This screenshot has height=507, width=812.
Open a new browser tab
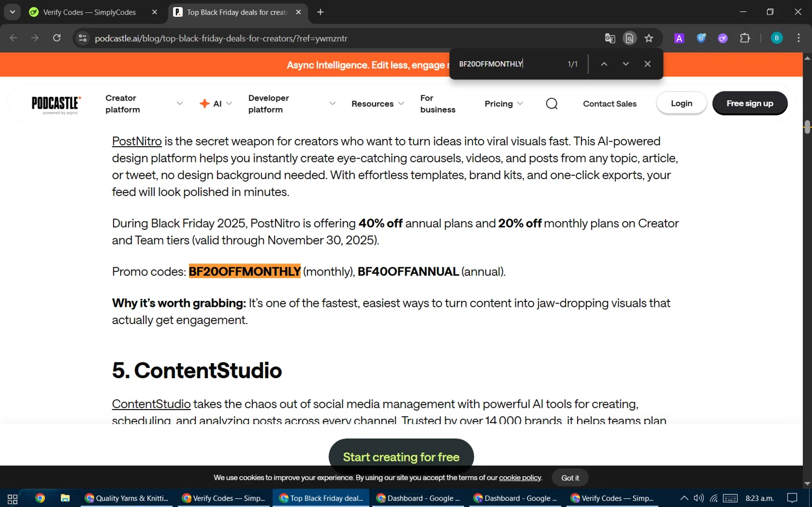(320, 12)
